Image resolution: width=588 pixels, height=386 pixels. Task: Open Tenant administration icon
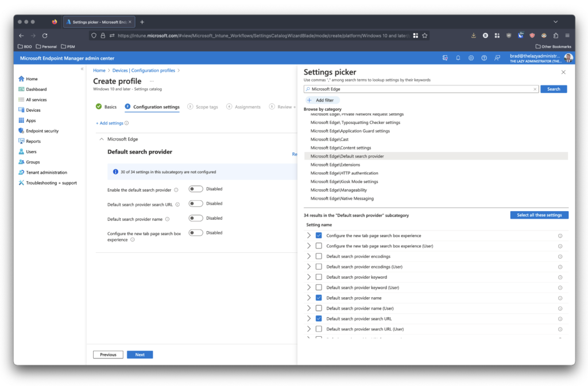click(x=21, y=172)
